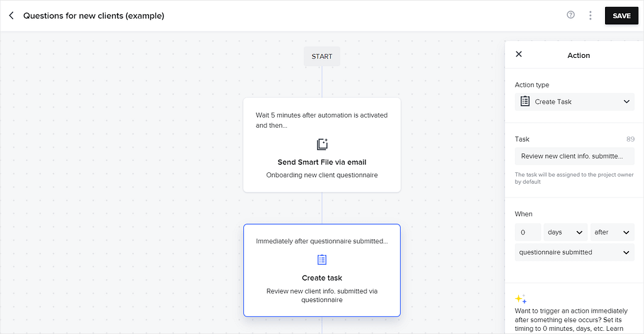
Task: Edit the Task name input field
Action: pyautogui.click(x=575, y=156)
